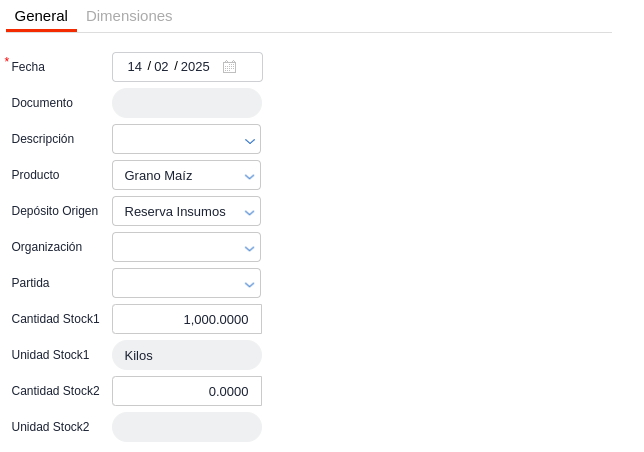
Task: Open the calendar picker icon in Fecha
Action: (x=229, y=67)
